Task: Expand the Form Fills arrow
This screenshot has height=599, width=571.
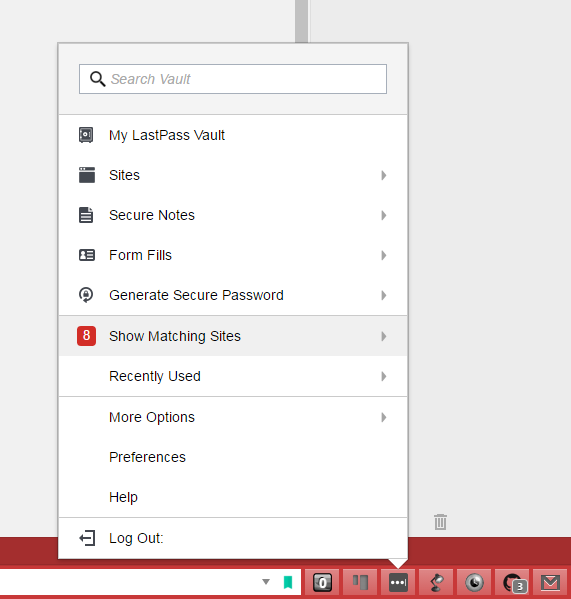Action: 384,255
